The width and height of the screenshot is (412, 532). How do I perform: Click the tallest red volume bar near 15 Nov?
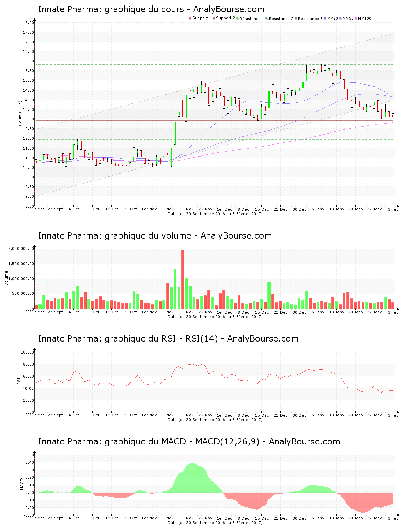coord(183,279)
